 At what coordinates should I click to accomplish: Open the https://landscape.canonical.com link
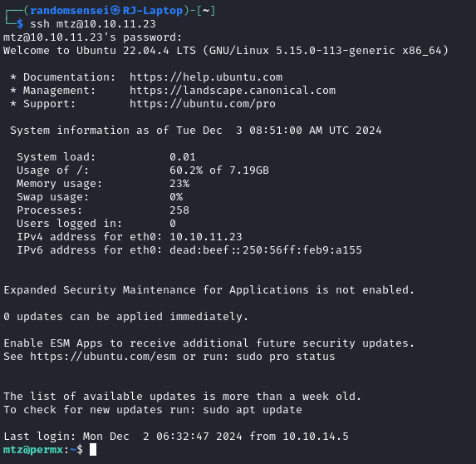click(x=233, y=91)
